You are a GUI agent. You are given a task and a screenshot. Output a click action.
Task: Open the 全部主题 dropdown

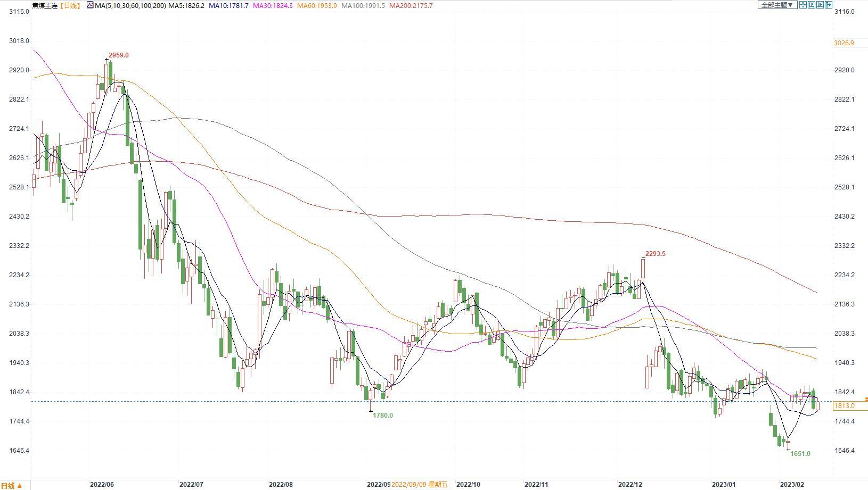pos(777,5)
